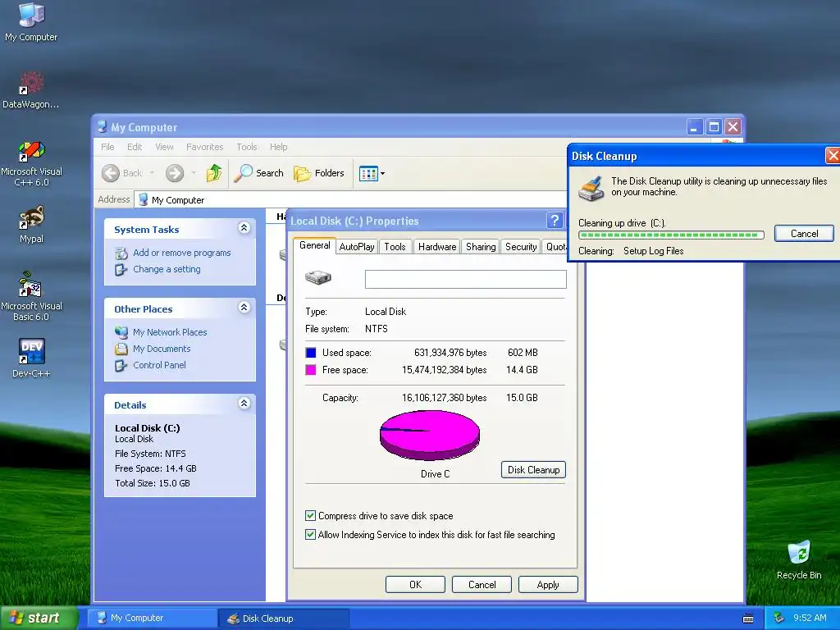Open Back button history dropdown arrow
This screenshot has height=630, width=840.
click(x=152, y=173)
